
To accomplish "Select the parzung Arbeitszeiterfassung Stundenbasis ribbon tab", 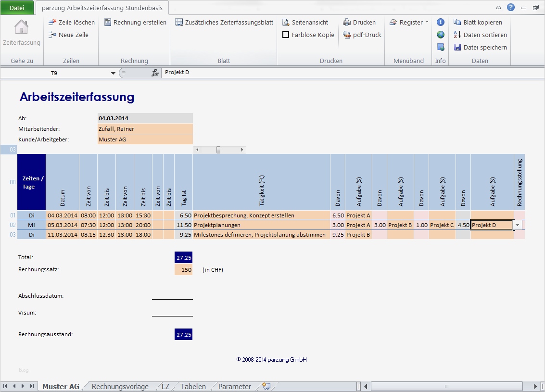I will [x=102, y=8].
